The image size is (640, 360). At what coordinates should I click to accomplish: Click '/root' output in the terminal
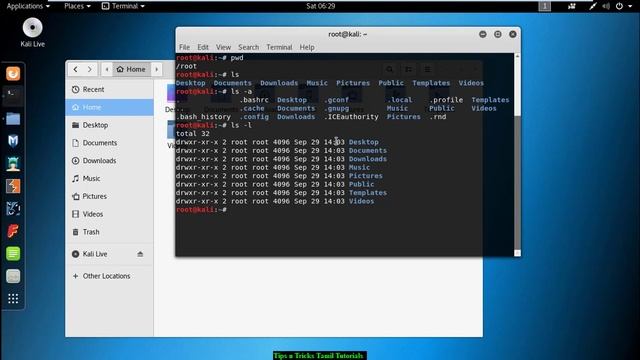(x=186, y=66)
